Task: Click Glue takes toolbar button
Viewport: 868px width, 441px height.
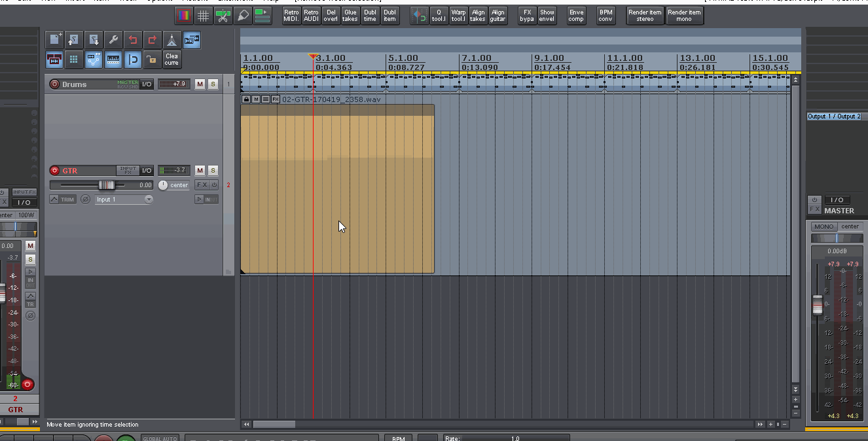Action: [x=350, y=16]
